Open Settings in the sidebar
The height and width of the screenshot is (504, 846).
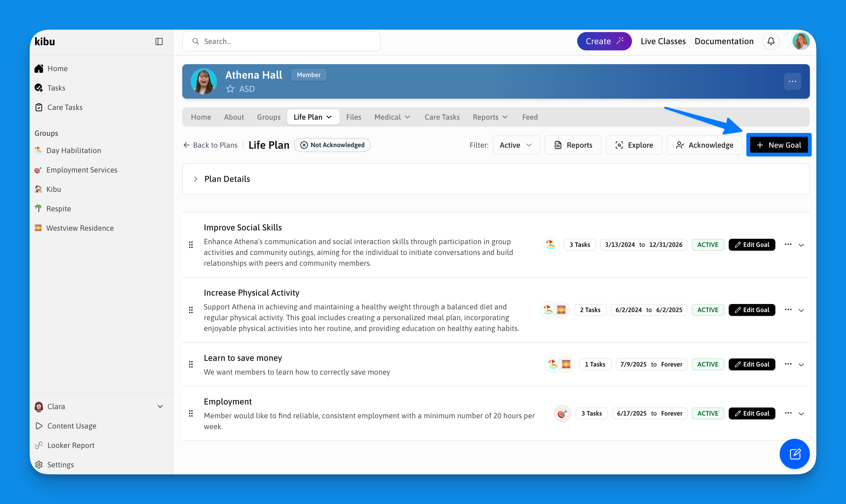pyautogui.click(x=54, y=465)
